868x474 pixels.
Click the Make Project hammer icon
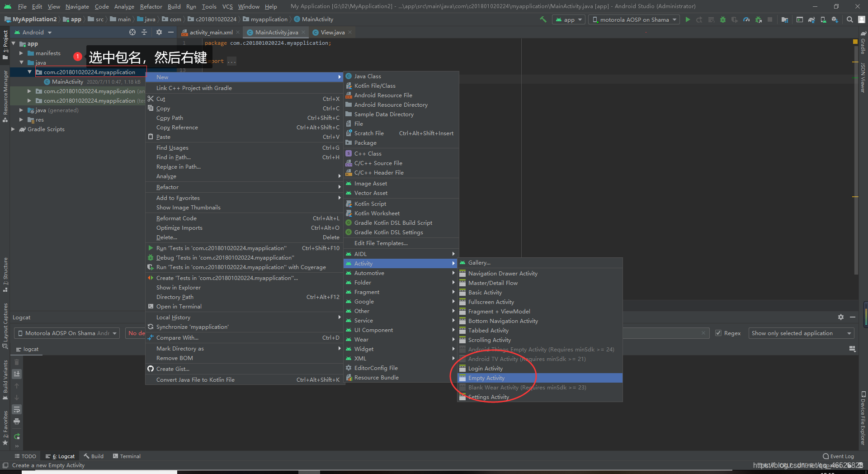[543, 19]
